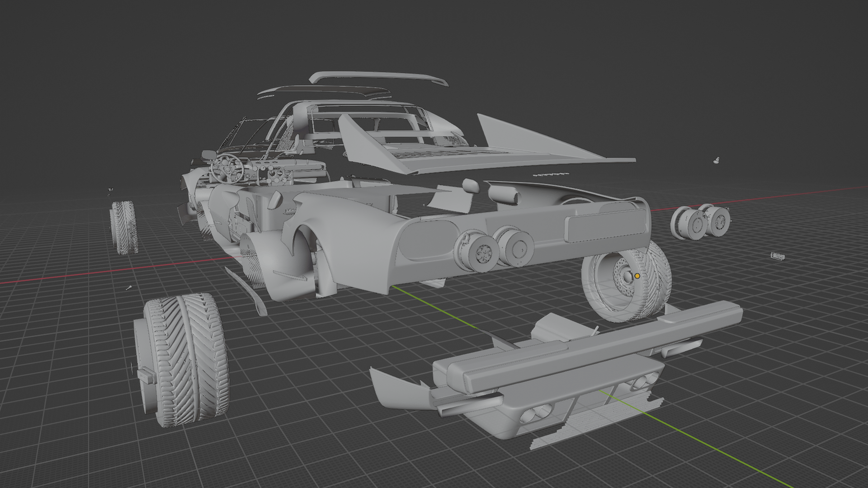
Task: Select the detached rear bumper with exhaust tips
Action: (x=556, y=375)
